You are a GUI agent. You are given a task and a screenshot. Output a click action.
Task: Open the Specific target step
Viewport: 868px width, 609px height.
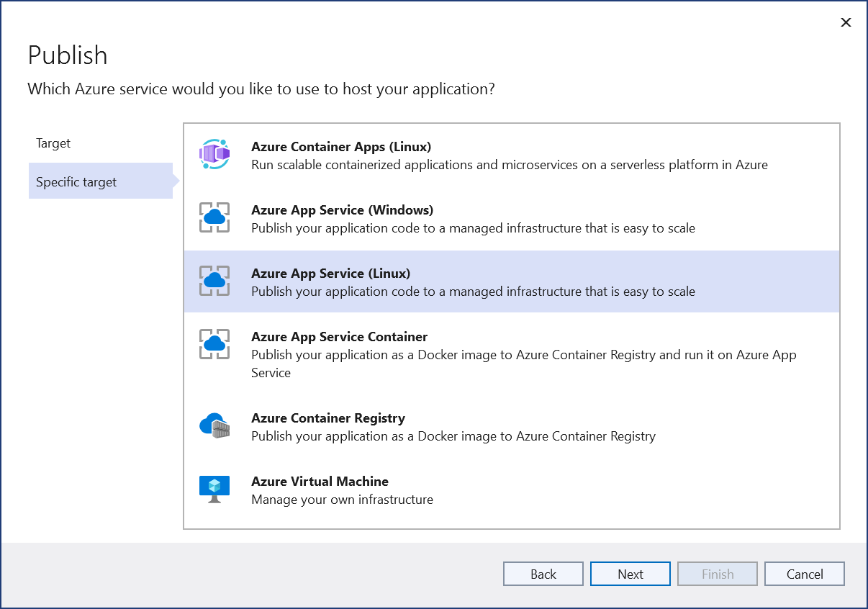(x=76, y=182)
